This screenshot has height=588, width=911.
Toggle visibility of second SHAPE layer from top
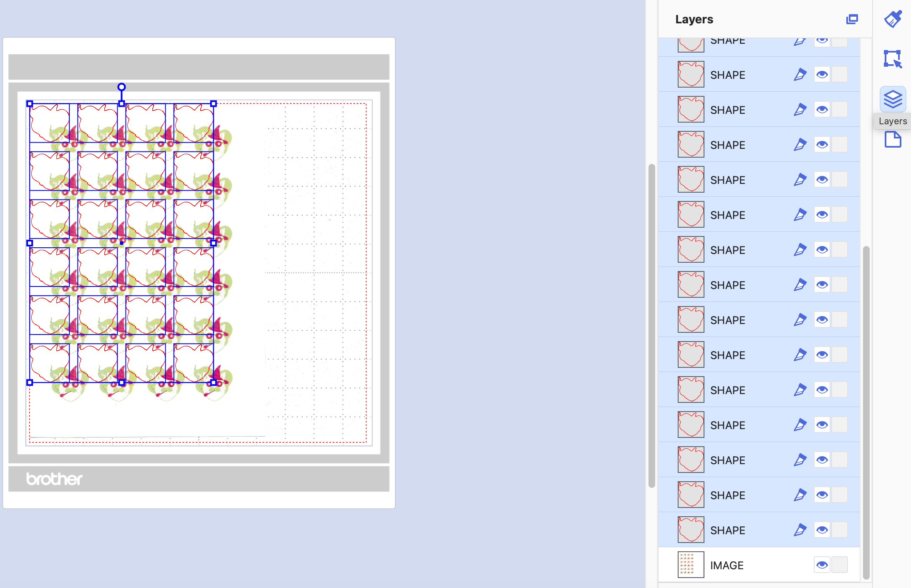pos(822,75)
